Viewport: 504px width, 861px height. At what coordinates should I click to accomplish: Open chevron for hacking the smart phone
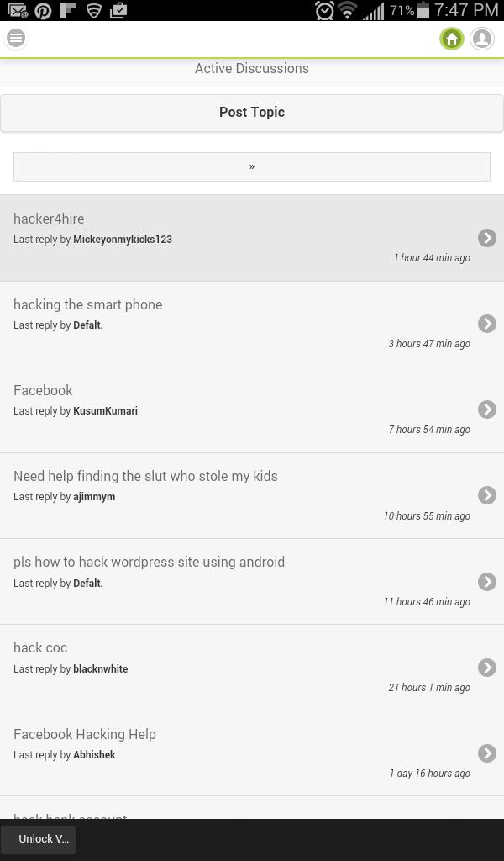point(487,324)
